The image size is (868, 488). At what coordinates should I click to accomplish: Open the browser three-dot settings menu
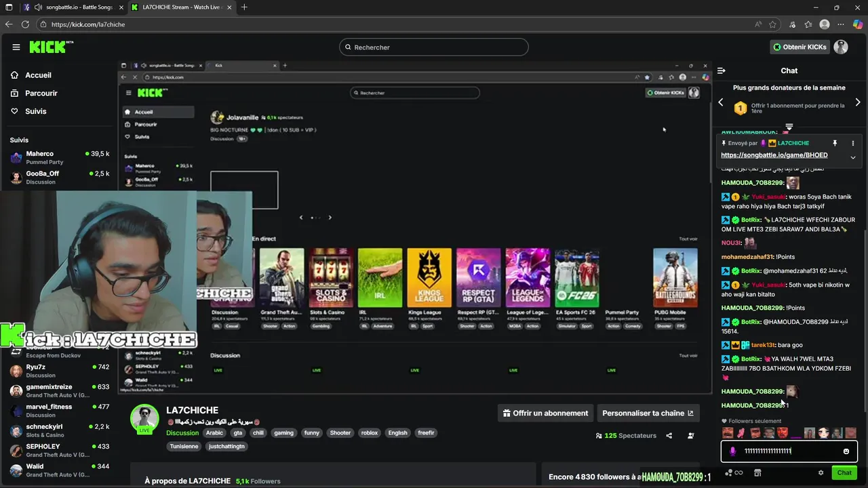(x=841, y=24)
